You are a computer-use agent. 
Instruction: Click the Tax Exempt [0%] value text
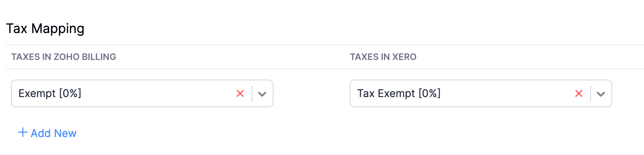[399, 93]
